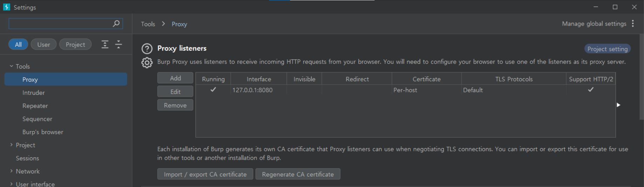
Task: Select the Project filter pill
Action: point(75,44)
